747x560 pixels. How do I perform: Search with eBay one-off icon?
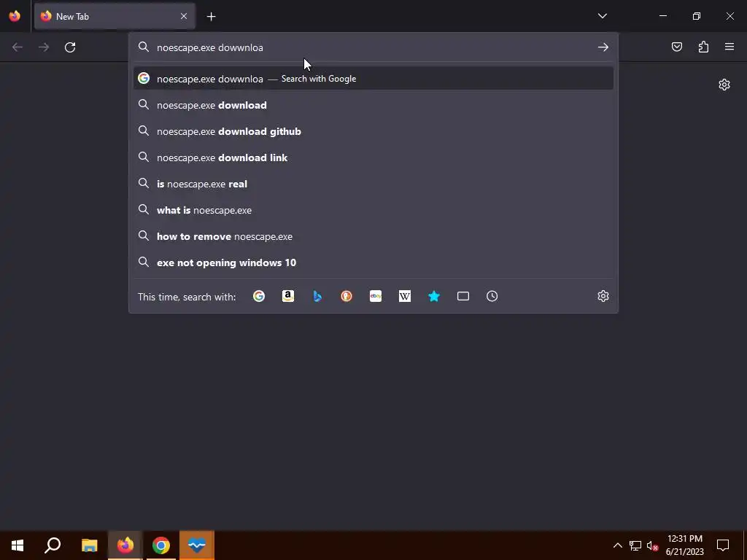(x=376, y=296)
